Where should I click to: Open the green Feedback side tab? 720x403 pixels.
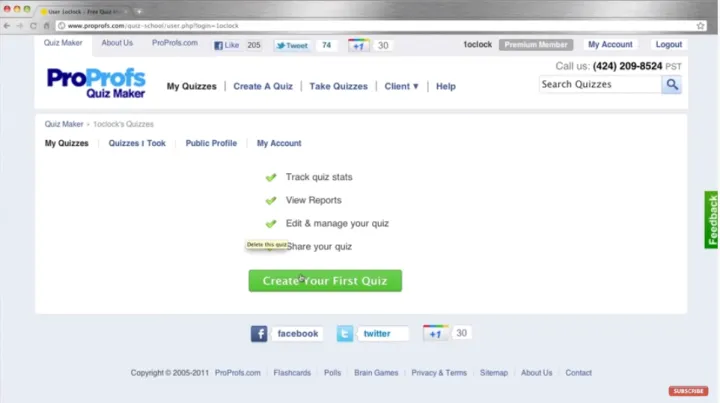712,220
